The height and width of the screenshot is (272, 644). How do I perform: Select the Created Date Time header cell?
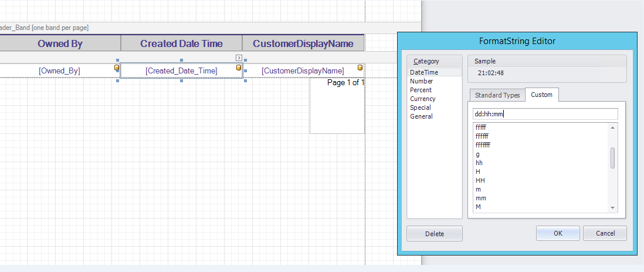click(x=181, y=43)
